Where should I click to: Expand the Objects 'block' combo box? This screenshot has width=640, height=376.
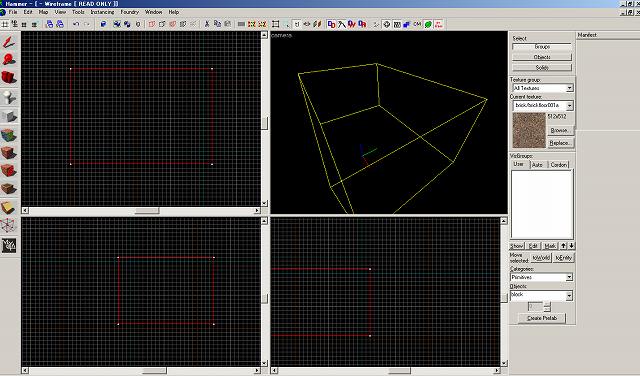[x=542, y=295]
